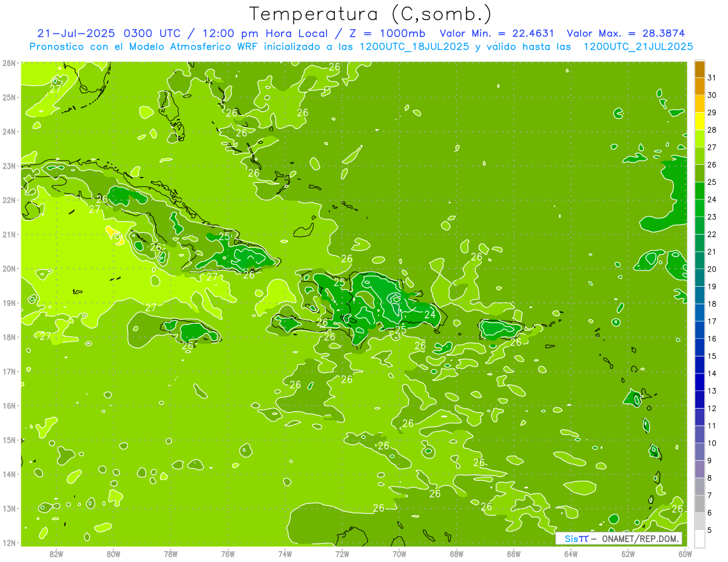Image resolution: width=728 pixels, height=562 pixels.
Task: Click the '12N' latitude axis label
Action: [8, 543]
